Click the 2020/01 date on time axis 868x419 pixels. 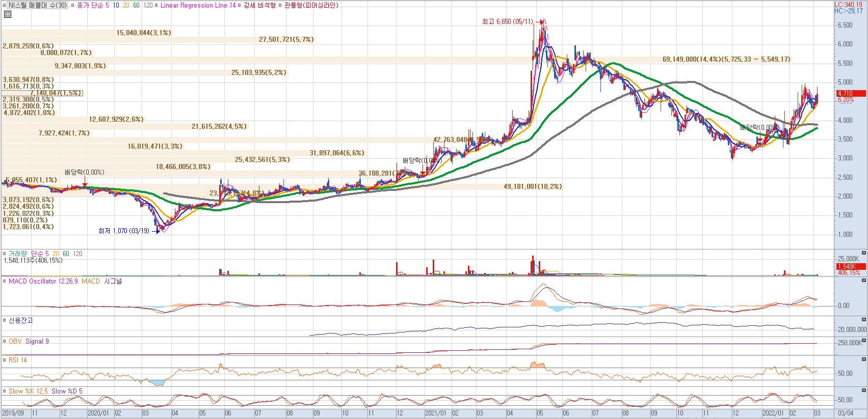coord(98,413)
